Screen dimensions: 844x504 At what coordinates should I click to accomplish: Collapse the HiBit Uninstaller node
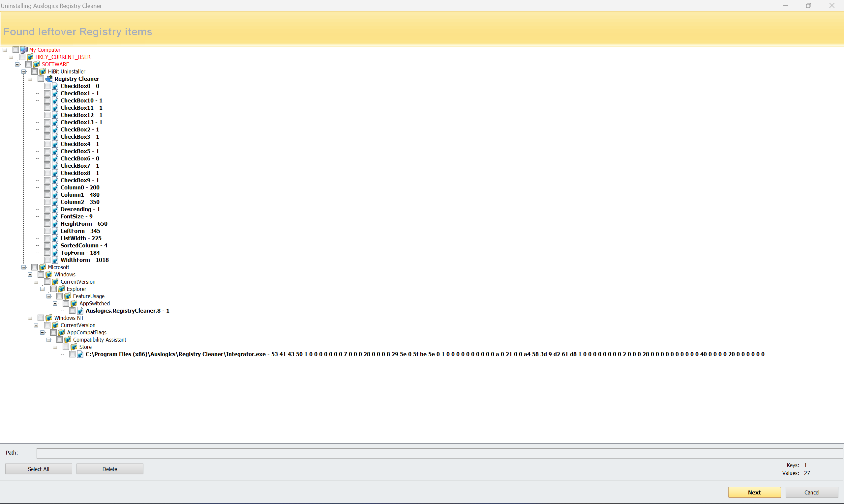(24, 72)
